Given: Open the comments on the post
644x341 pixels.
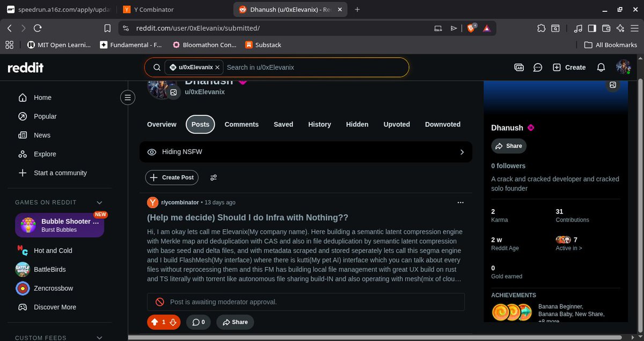Looking at the screenshot, I should click(x=199, y=322).
